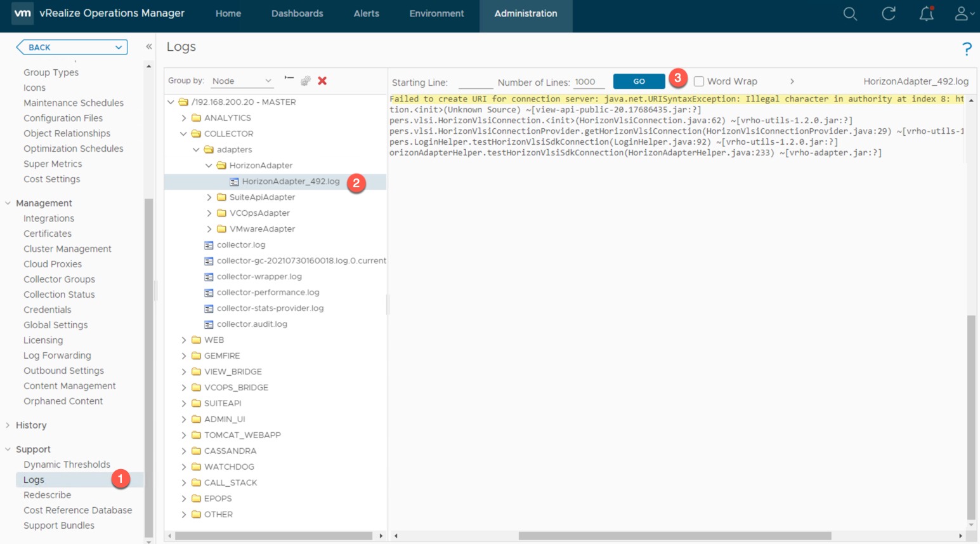980x544 pixels.
Task: Click the red delete X icon
Action: 322,81
